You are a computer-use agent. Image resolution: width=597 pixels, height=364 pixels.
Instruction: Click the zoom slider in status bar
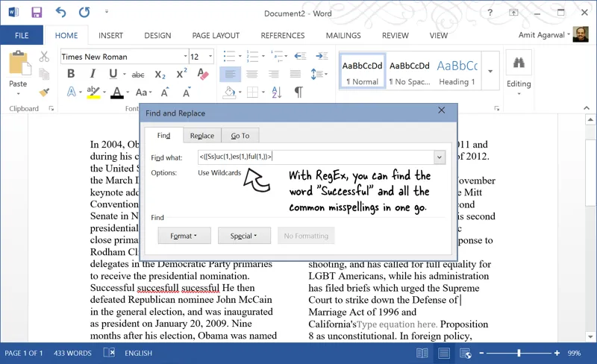click(x=519, y=353)
